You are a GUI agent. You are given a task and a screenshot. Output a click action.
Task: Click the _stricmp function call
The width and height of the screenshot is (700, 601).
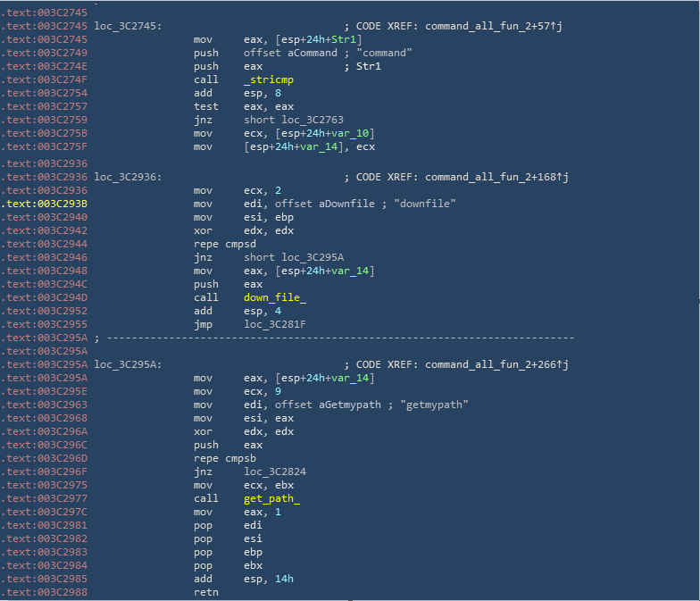point(269,80)
